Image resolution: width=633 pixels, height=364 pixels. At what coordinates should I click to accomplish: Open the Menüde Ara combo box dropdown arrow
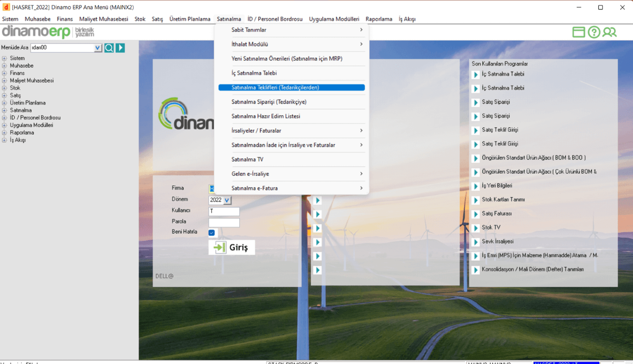pyautogui.click(x=98, y=48)
